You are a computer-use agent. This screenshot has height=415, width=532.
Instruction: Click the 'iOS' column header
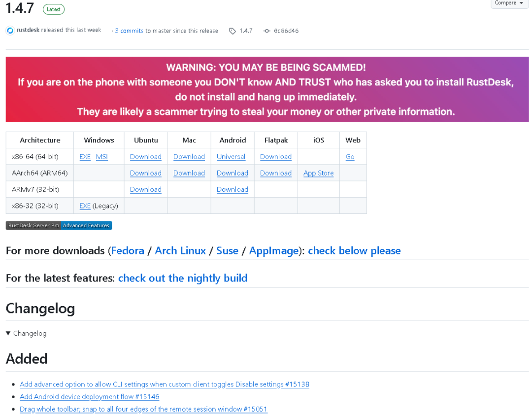(319, 140)
